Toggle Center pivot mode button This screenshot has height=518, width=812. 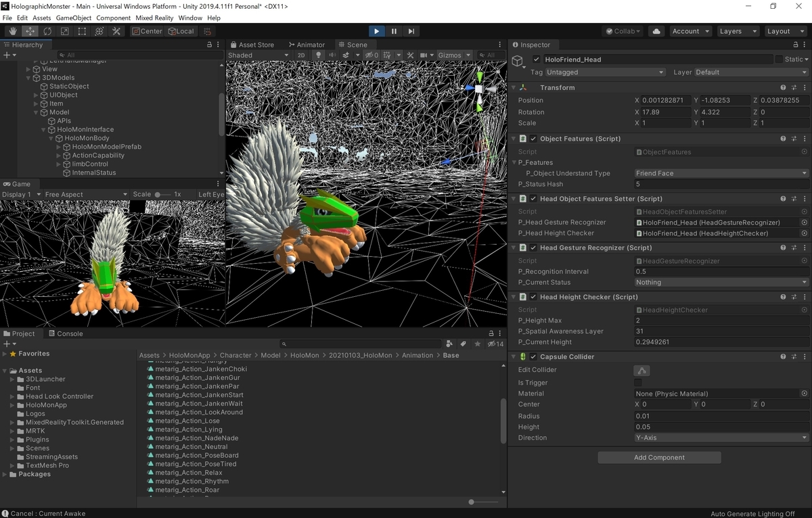[147, 31]
